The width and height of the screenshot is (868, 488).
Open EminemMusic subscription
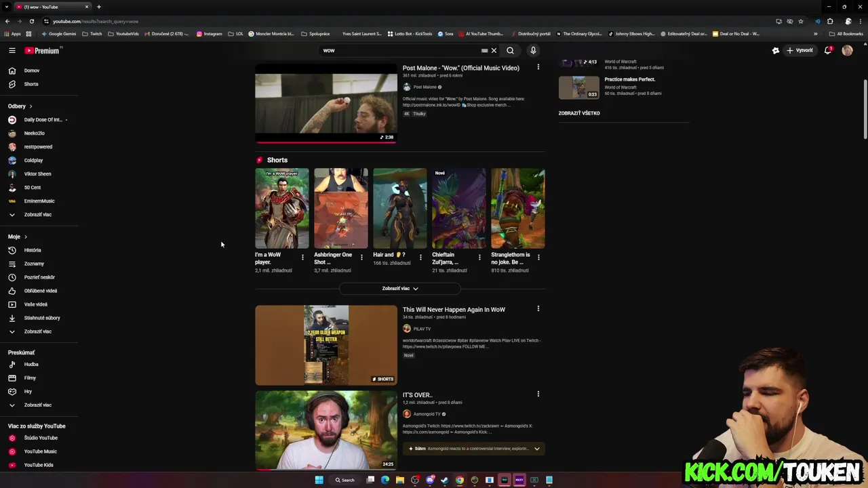point(38,201)
